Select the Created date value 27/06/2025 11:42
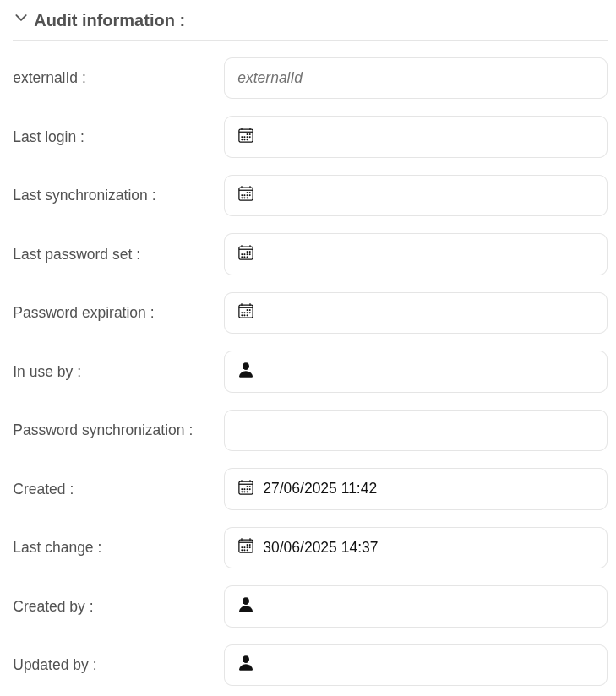616x696 pixels. point(319,488)
